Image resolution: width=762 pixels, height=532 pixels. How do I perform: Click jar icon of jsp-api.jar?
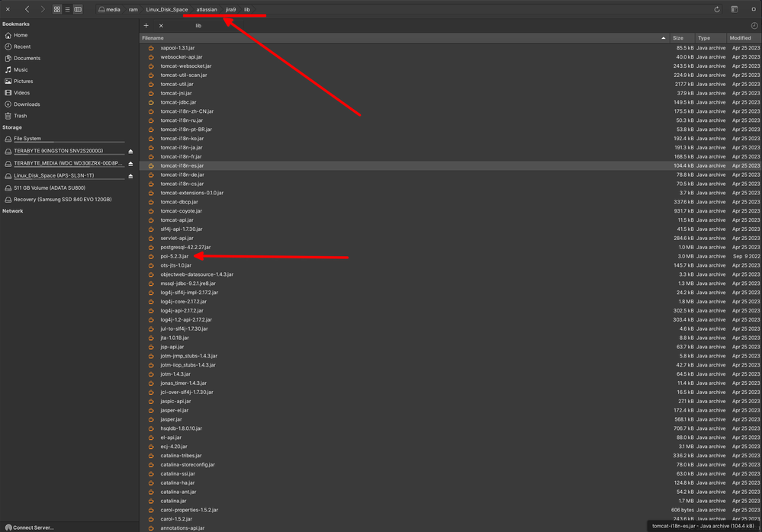[x=151, y=347]
